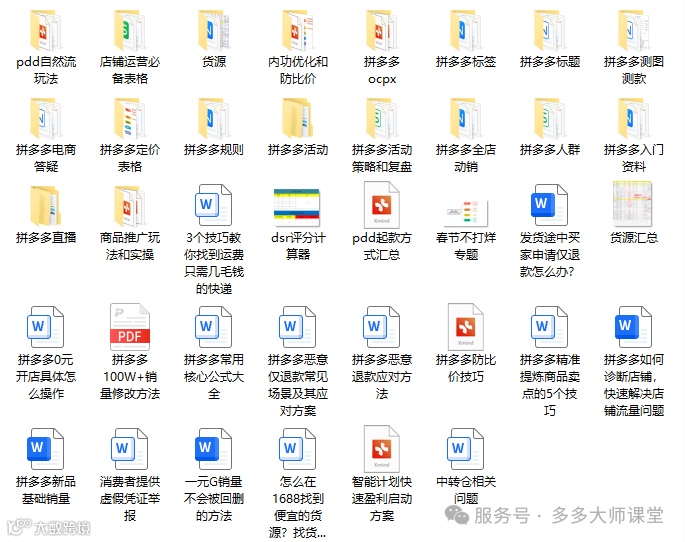685x542 pixels.
Task: Select Word file 发货途中买家申请仅退款怎么办
Action: tap(550, 205)
